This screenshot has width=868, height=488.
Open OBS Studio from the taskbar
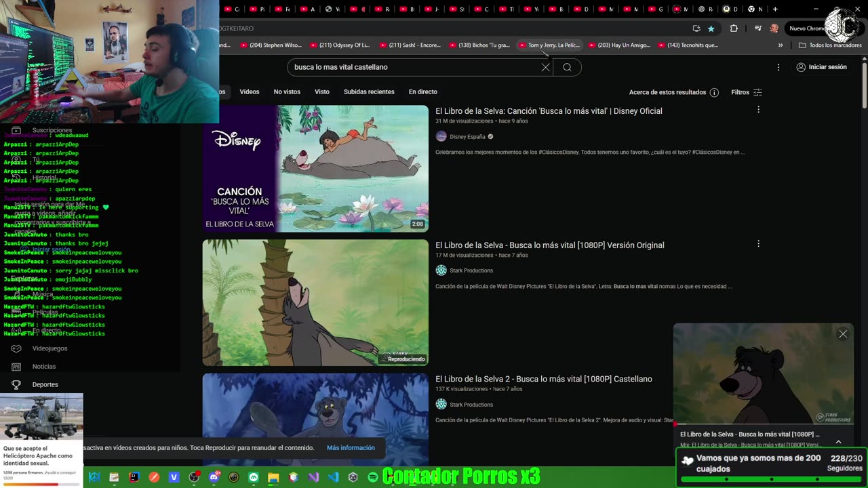click(x=194, y=477)
